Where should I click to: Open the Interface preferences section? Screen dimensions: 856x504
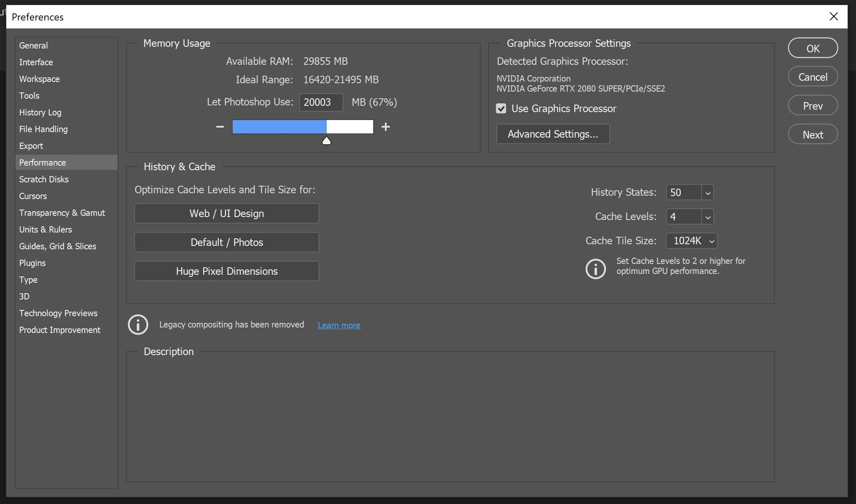point(36,62)
